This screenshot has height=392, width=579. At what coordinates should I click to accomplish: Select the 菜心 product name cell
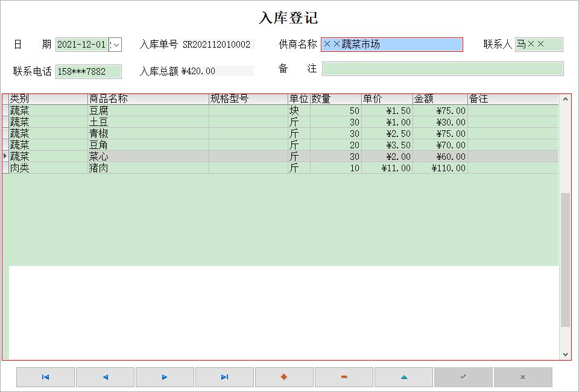148,157
